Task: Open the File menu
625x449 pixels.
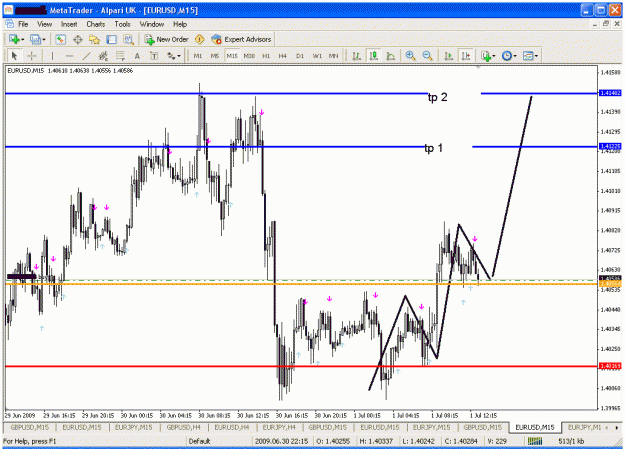Action: click(x=23, y=24)
